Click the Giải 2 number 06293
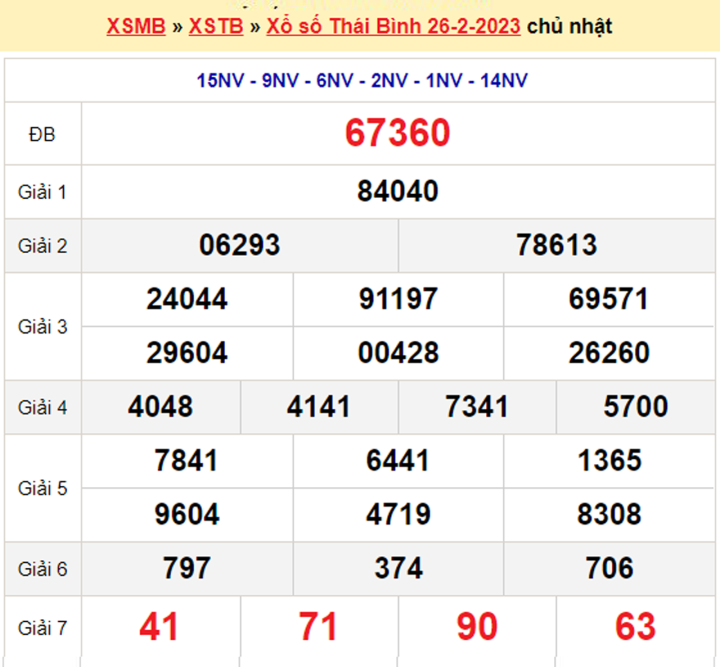Image resolution: width=720 pixels, height=667 pixels. click(240, 245)
